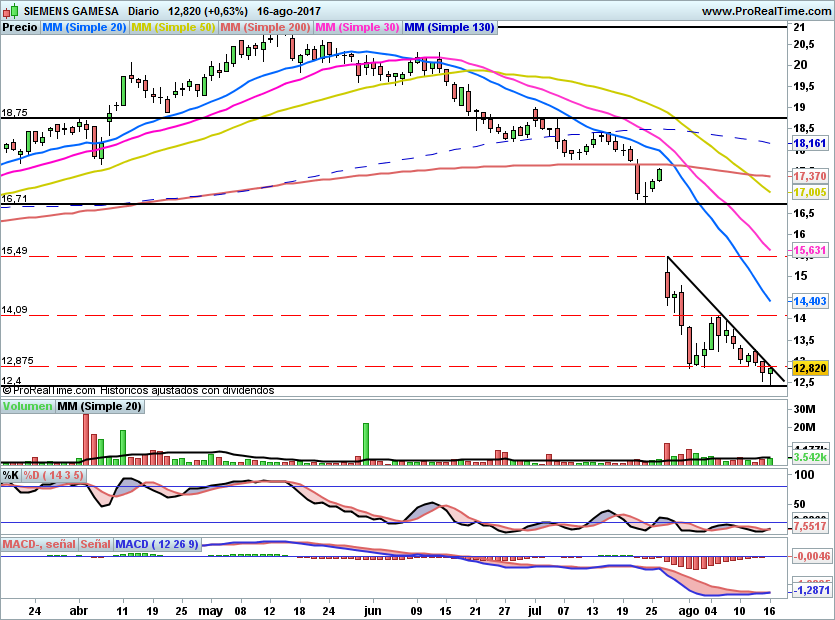Screen dimensions: 835x620
Task: Click the 15,631 pink average value tag
Action: [x=811, y=250]
